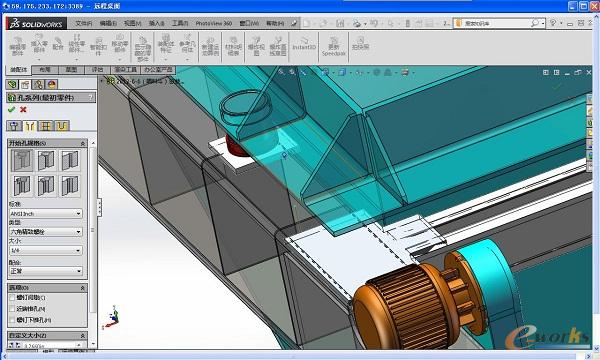This screenshot has height=360, width=600.
Task: Select the third hole type in top row
Action: coord(70,160)
